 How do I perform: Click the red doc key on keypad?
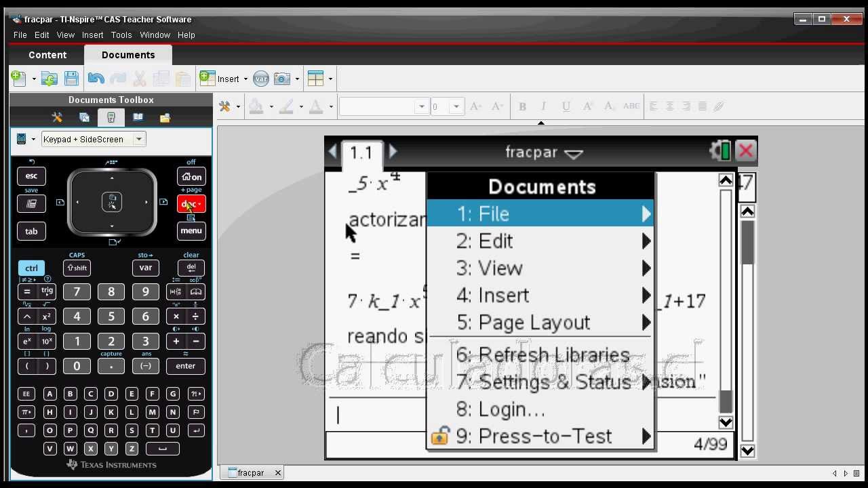[191, 203]
